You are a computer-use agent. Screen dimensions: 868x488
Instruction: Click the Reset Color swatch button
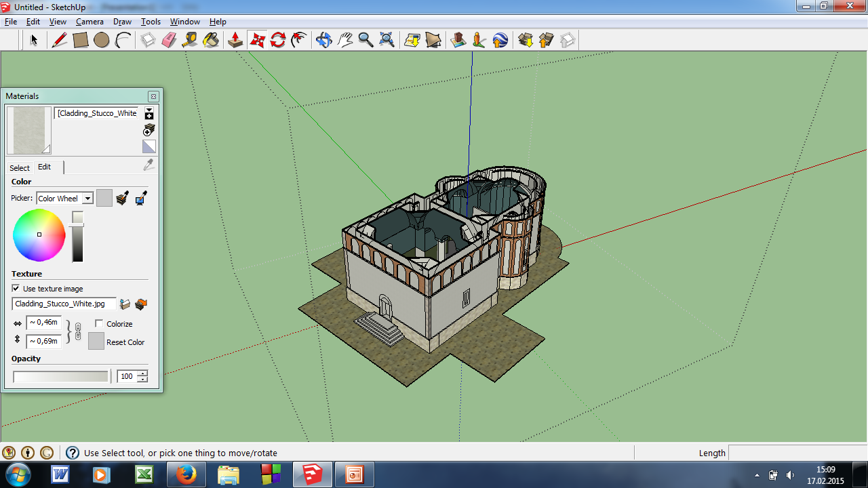coord(96,341)
